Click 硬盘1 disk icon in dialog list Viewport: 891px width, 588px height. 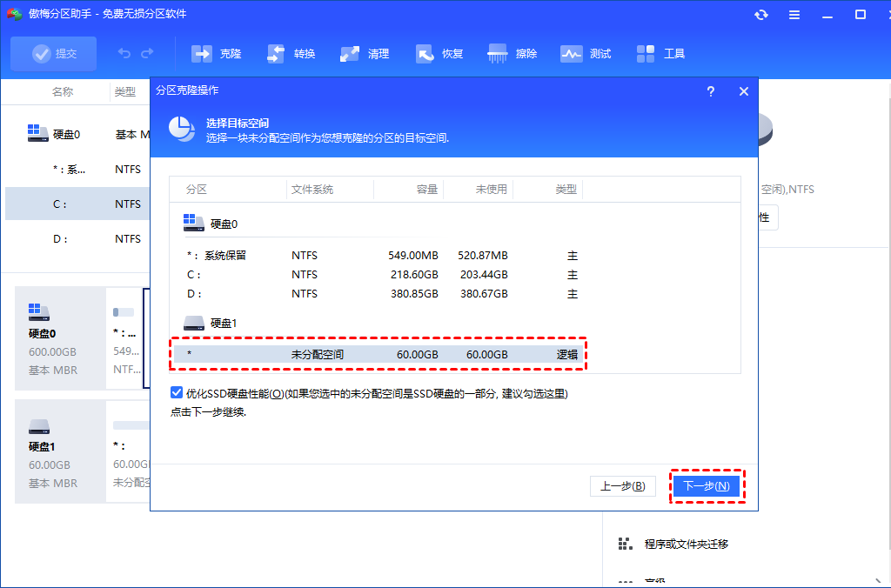click(194, 324)
